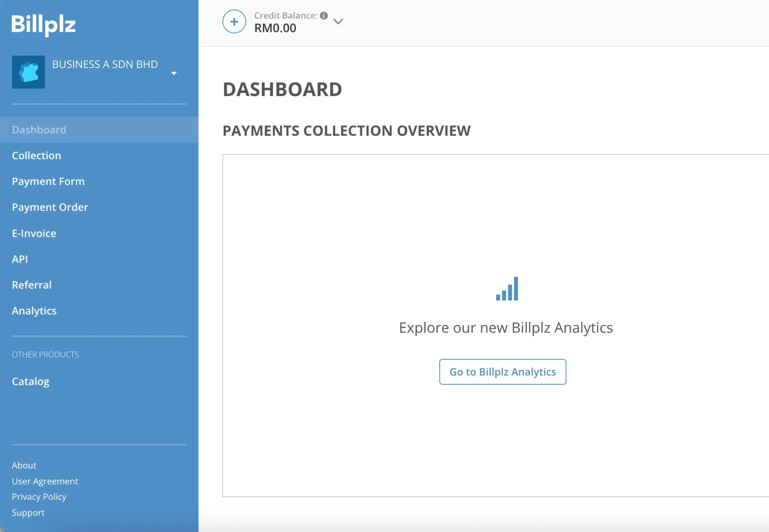Click the RM0.00 balance value
The height and width of the screenshot is (532, 769).
point(275,28)
